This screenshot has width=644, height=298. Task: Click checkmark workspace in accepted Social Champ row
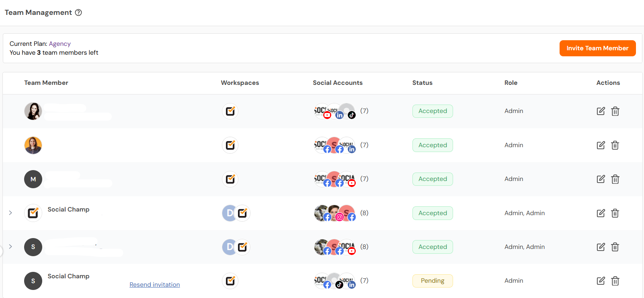click(242, 213)
